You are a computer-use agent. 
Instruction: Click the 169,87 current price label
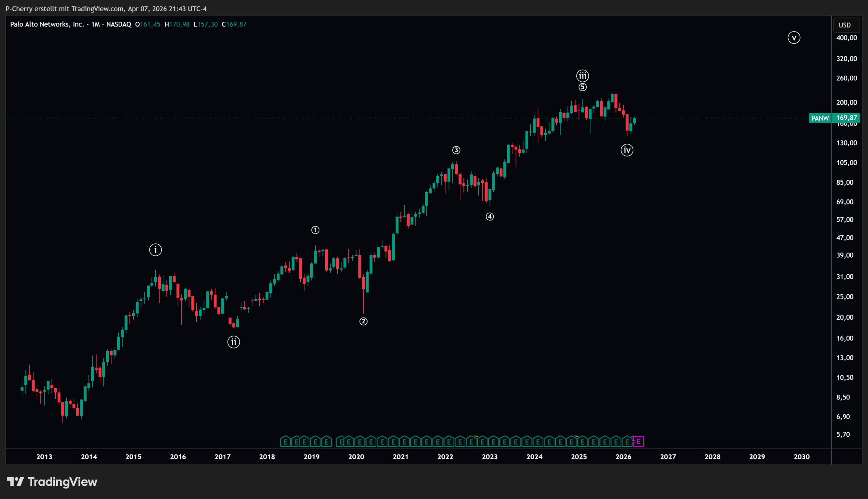[x=846, y=118]
